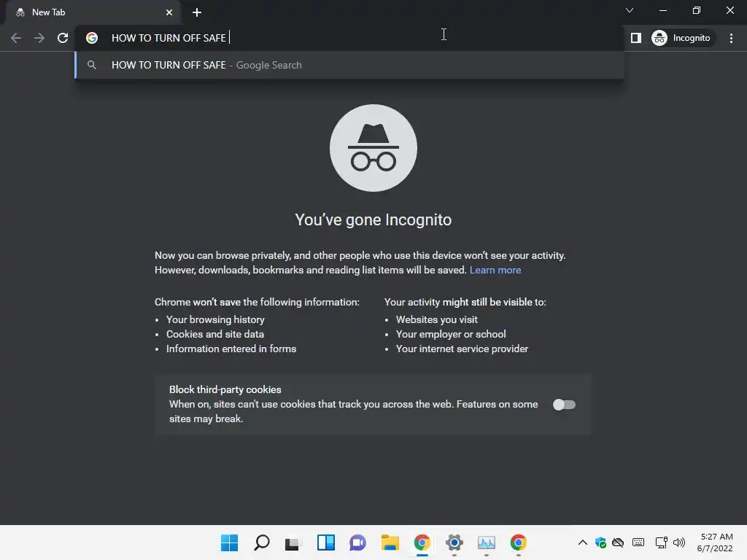Click the browser forward arrow
Viewport: 747px width, 560px height.
pyautogui.click(x=39, y=38)
